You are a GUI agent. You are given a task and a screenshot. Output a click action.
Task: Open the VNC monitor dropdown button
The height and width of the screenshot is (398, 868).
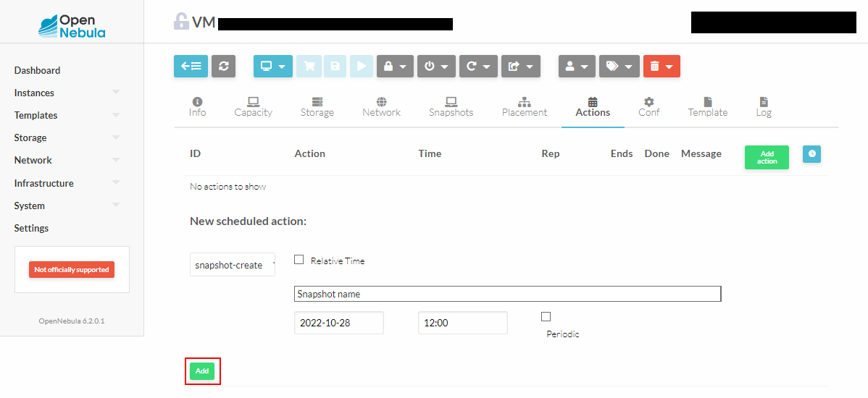272,66
